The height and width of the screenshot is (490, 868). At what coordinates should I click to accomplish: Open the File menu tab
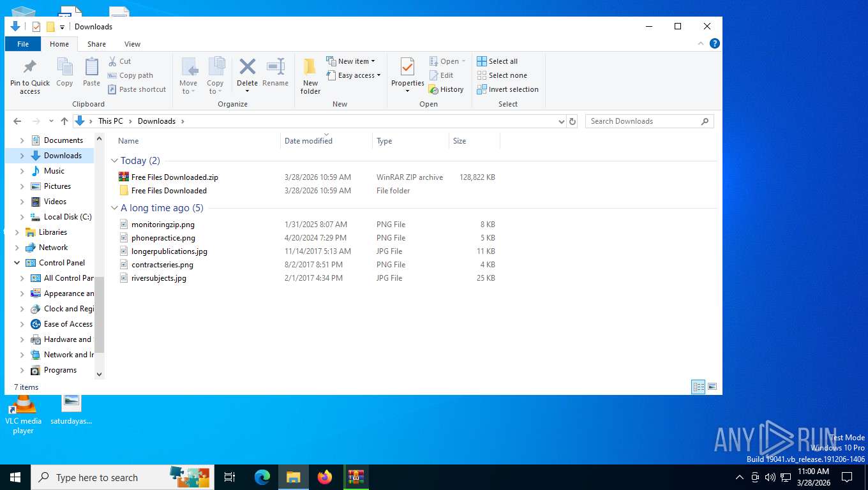(x=23, y=44)
